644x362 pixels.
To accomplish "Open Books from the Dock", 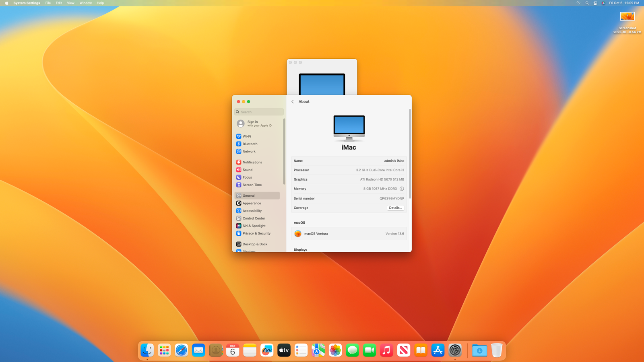I will 421,350.
